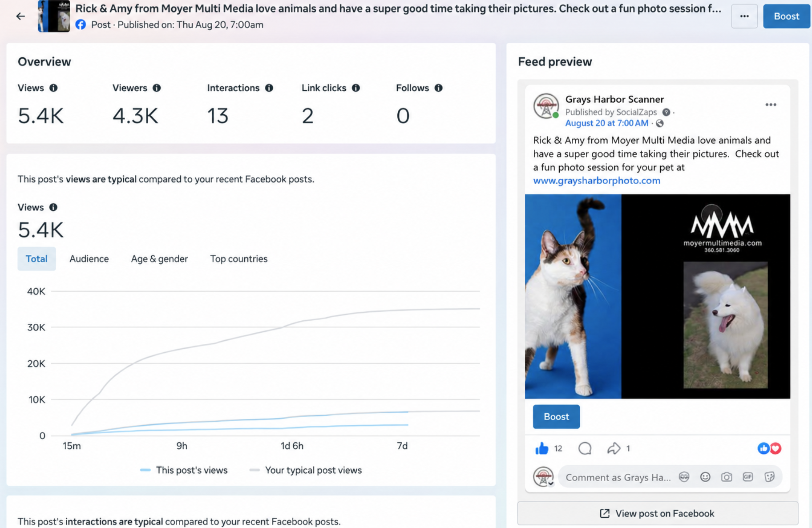
Task: Click the Follows info icon
Action: pos(439,88)
